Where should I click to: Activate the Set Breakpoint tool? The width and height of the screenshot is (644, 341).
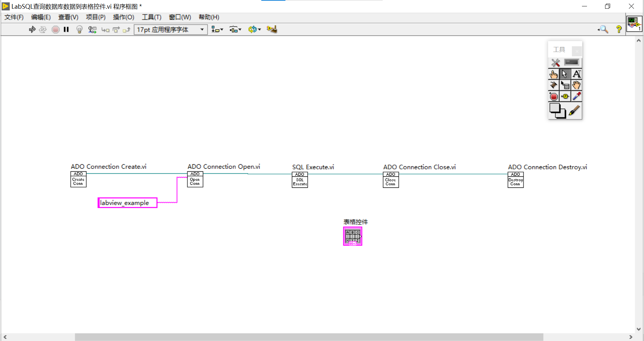[x=553, y=96]
